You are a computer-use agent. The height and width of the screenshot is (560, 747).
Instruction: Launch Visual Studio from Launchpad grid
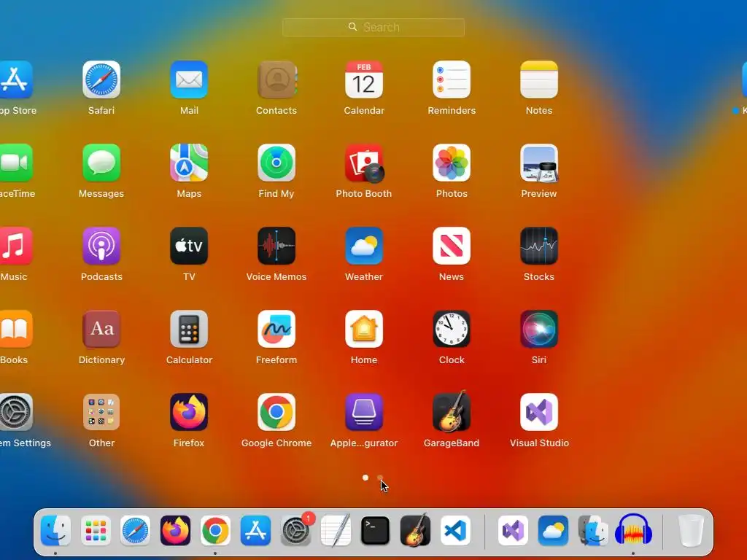pos(539,412)
